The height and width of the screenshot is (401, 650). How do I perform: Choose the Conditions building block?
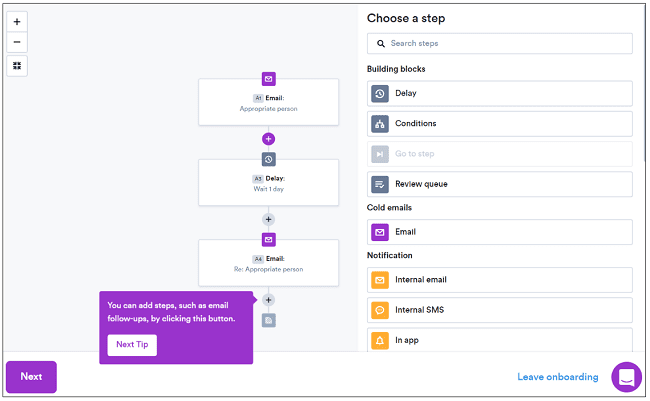(499, 124)
